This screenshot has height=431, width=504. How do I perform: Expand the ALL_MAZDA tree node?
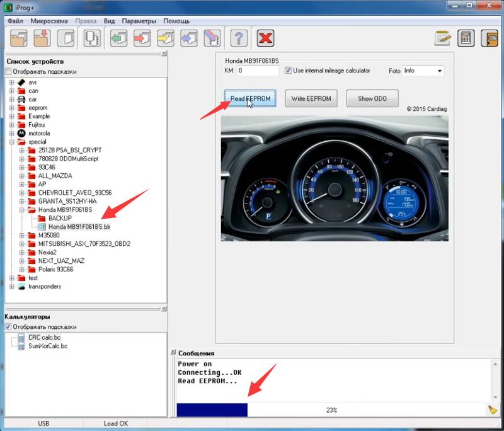21,176
